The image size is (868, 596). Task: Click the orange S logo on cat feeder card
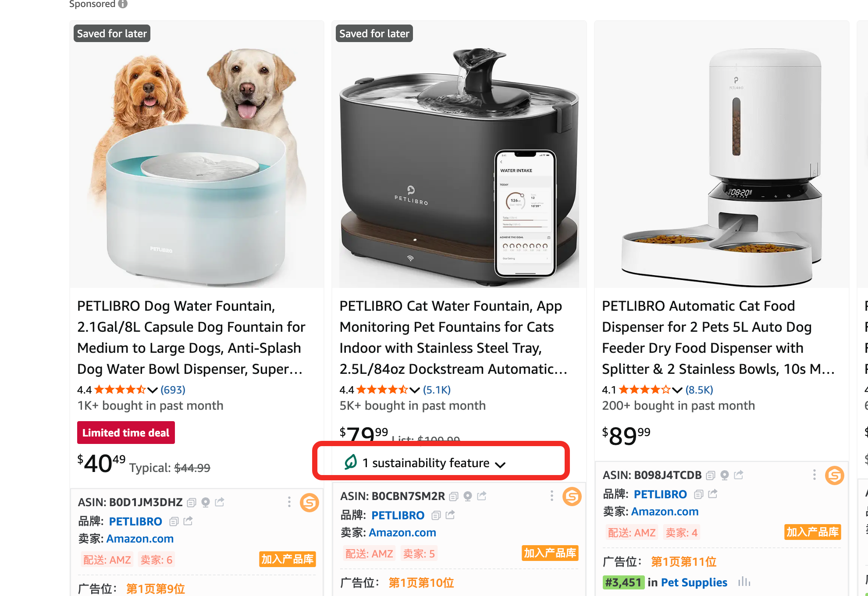[x=834, y=475]
